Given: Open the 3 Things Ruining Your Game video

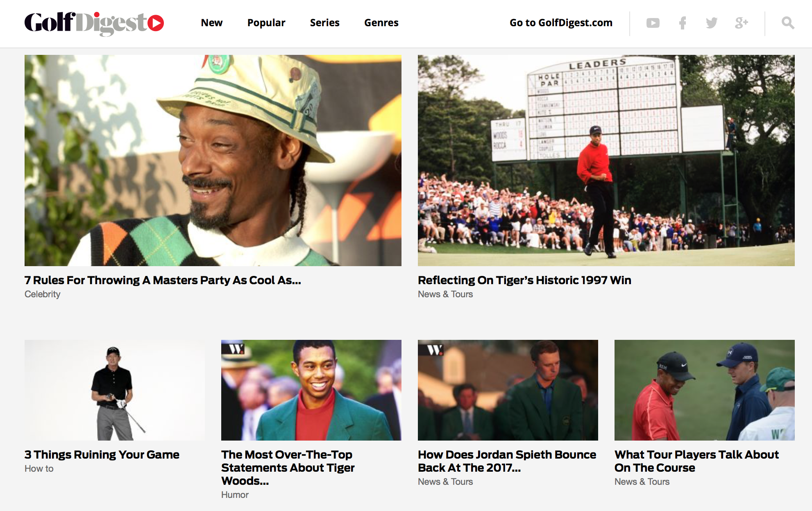Looking at the screenshot, I should (x=116, y=390).
